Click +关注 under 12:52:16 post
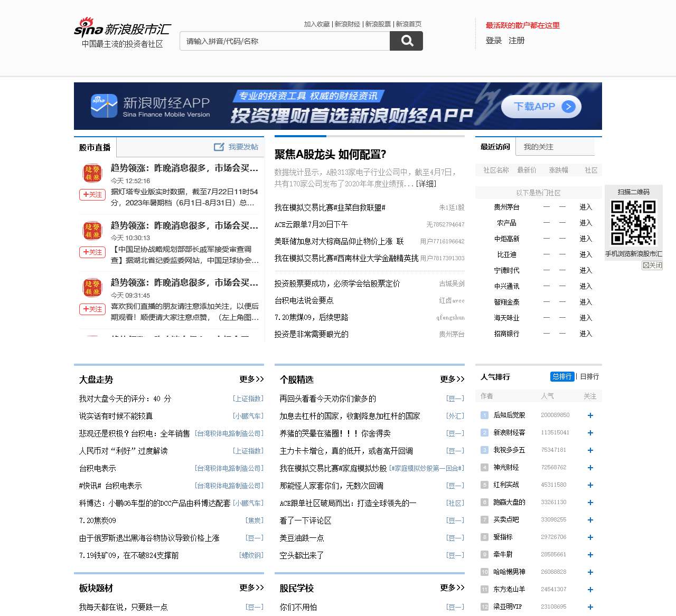676x616 pixels. [x=92, y=195]
